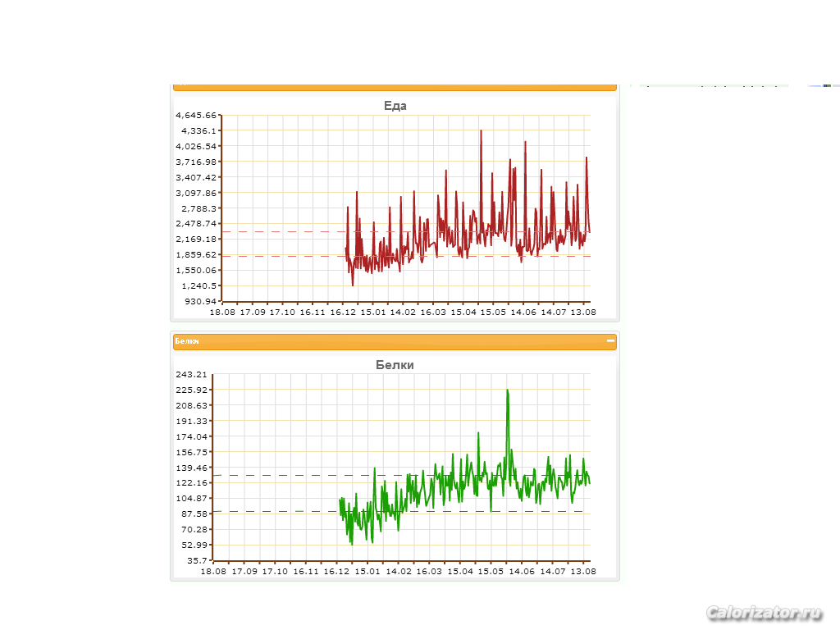Screen dimensions: 840x630
Task: Click date 18.08 under the Белки chart
Action: 213,571
